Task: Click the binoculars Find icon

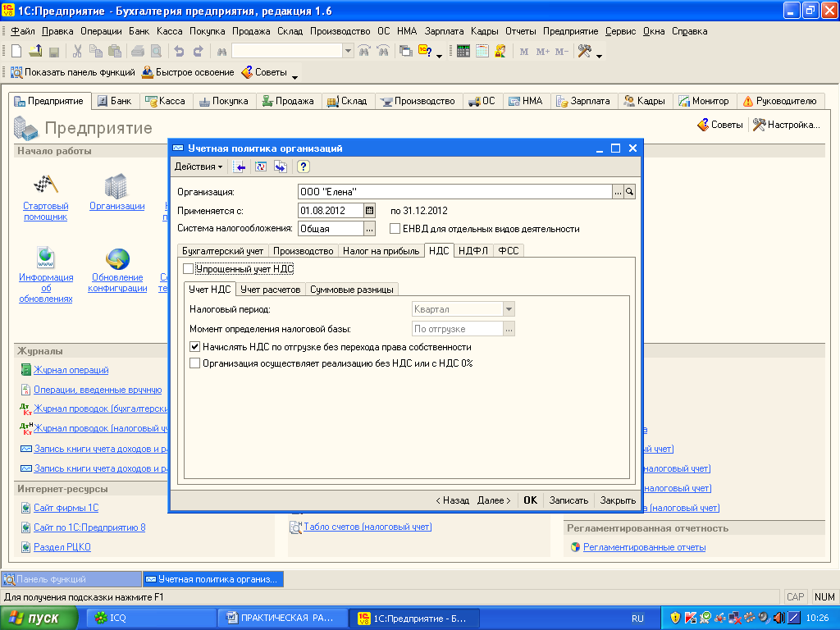Action: 221,52
